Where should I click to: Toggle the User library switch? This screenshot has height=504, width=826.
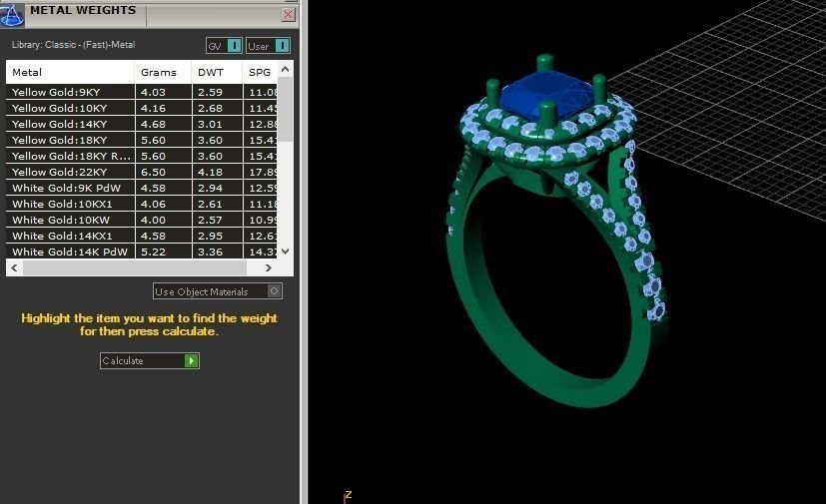[x=268, y=46]
